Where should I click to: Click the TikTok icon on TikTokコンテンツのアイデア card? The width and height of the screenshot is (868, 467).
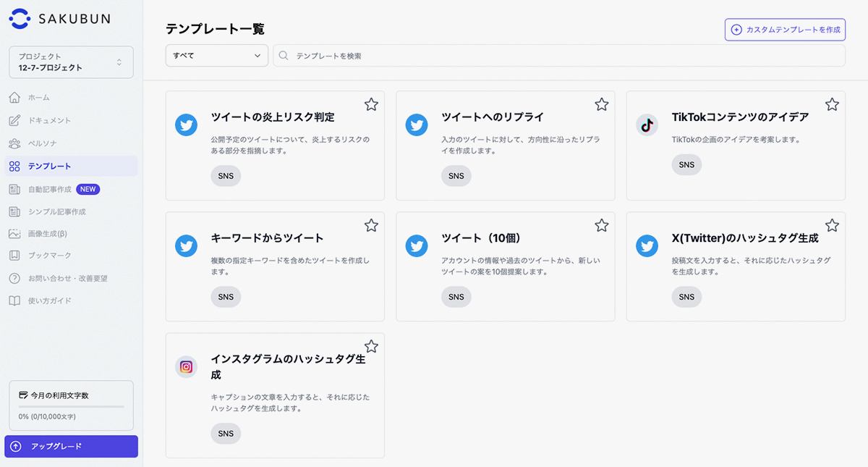[647, 125]
